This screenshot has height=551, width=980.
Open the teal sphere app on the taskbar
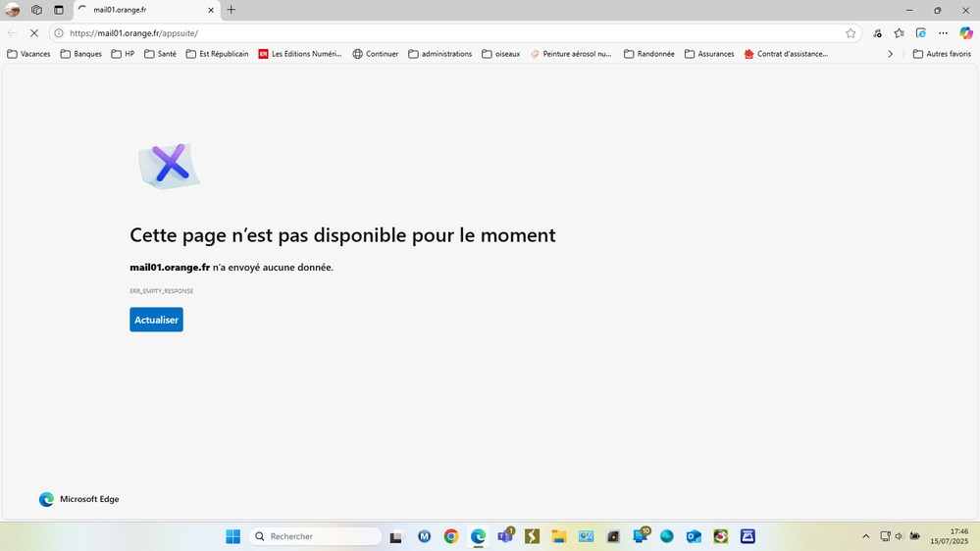click(667, 536)
